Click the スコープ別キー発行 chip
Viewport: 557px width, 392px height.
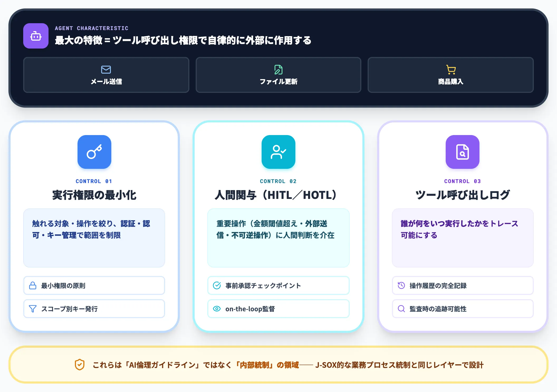(x=94, y=309)
